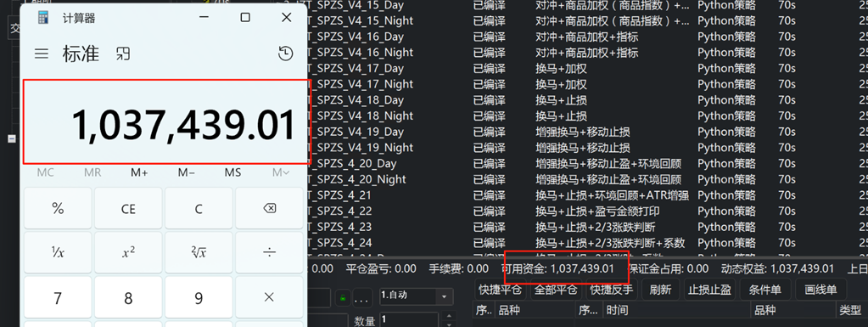Click the 类型 column header
Screen dimensions: 868x327
[849, 310]
